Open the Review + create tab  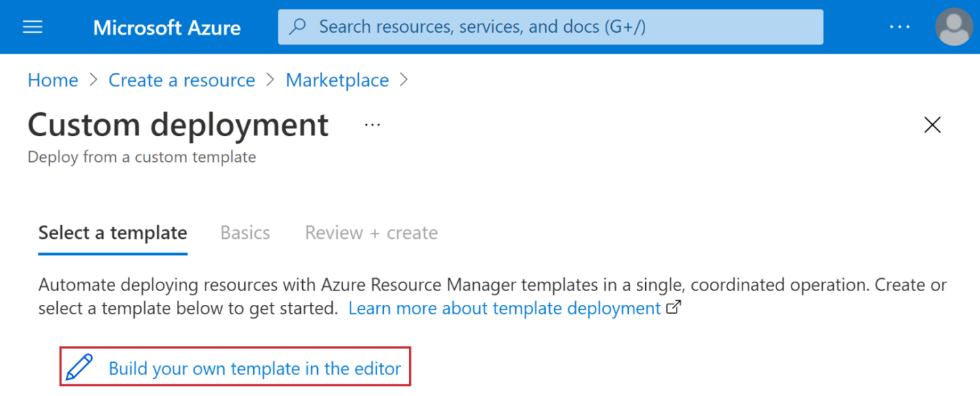coord(370,232)
